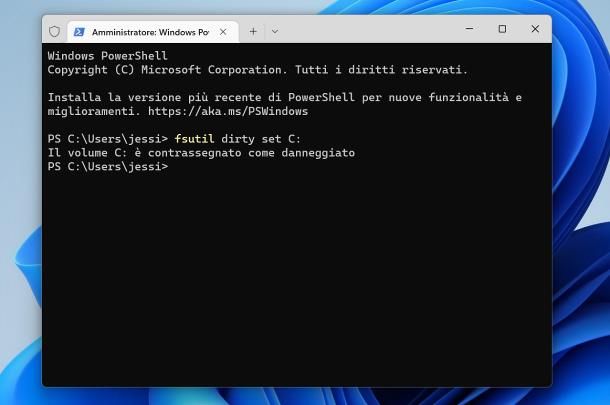This screenshot has width=610, height=405.
Task: Minimize the Terminal window
Action: click(x=470, y=29)
